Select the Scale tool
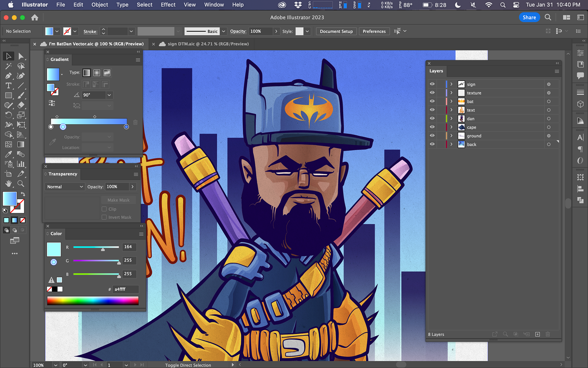 click(21, 115)
